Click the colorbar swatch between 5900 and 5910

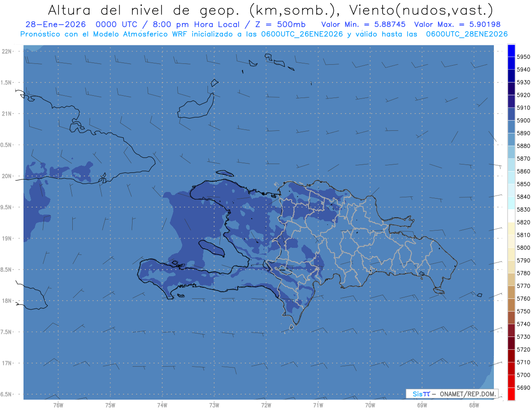(x=511, y=114)
